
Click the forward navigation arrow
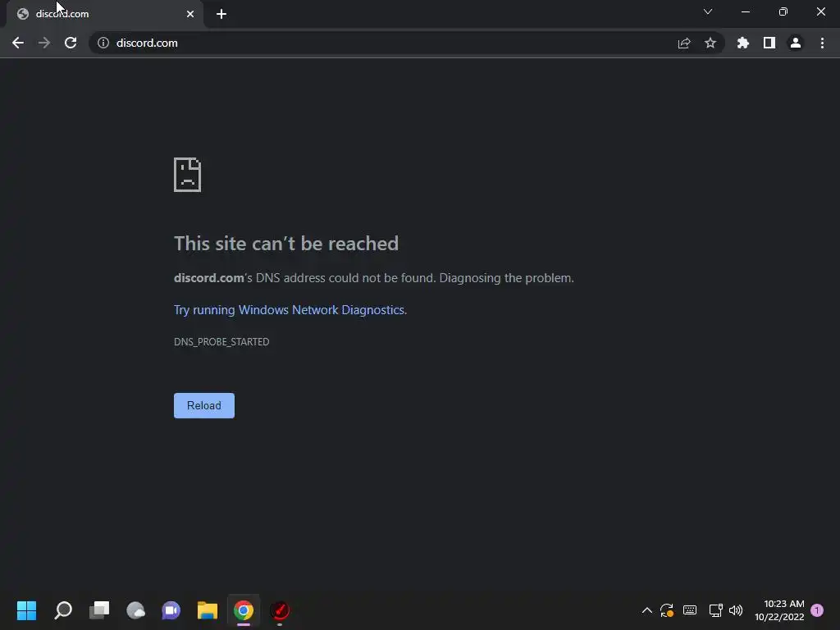[44, 43]
